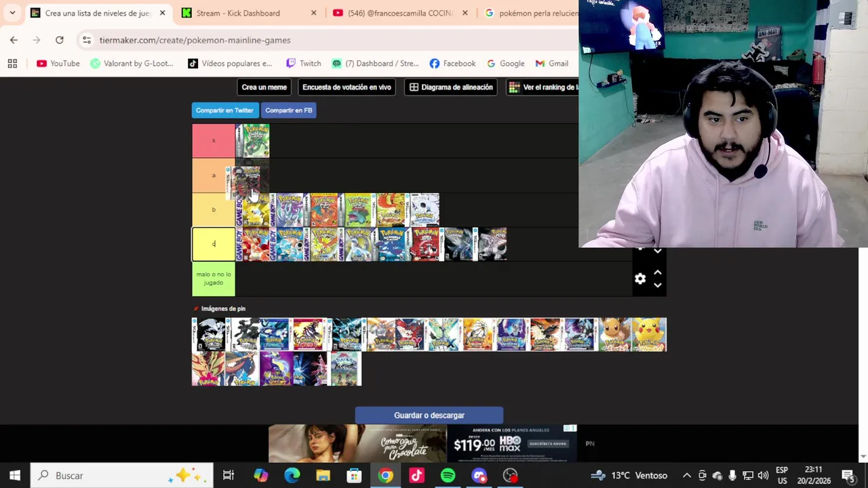868x488 pixels.
Task: Select Pokémon Black cover in pin images
Action: click(209, 335)
